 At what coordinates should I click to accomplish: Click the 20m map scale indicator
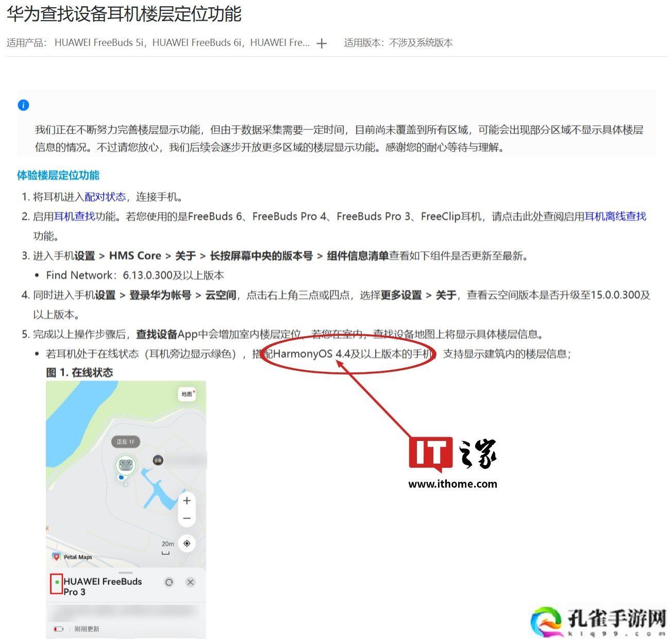coord(167,548)
